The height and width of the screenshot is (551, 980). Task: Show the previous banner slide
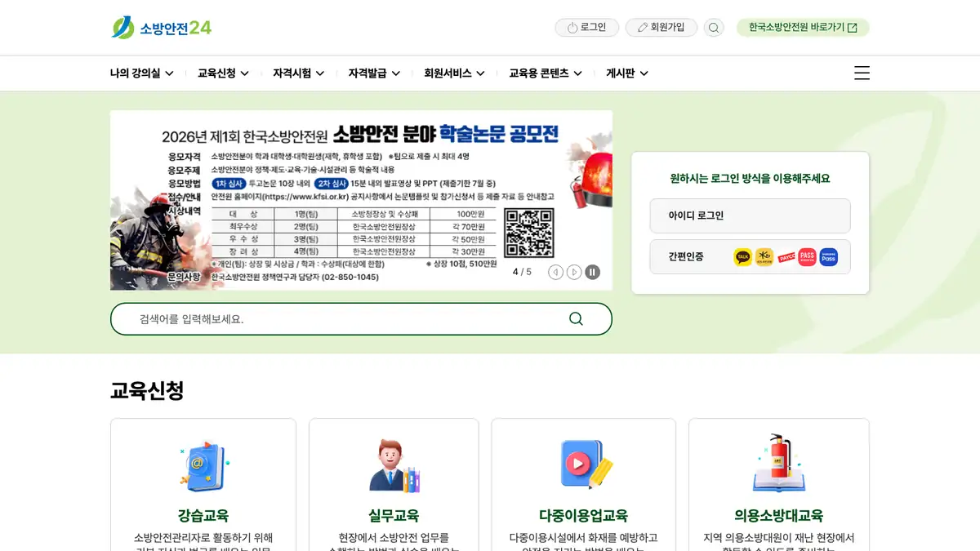[x=556, y=272]
